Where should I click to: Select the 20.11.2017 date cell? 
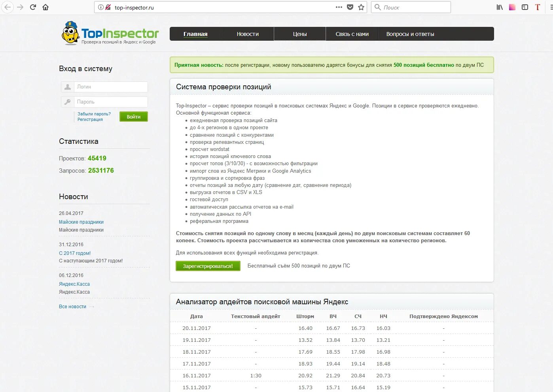point(197,328)
